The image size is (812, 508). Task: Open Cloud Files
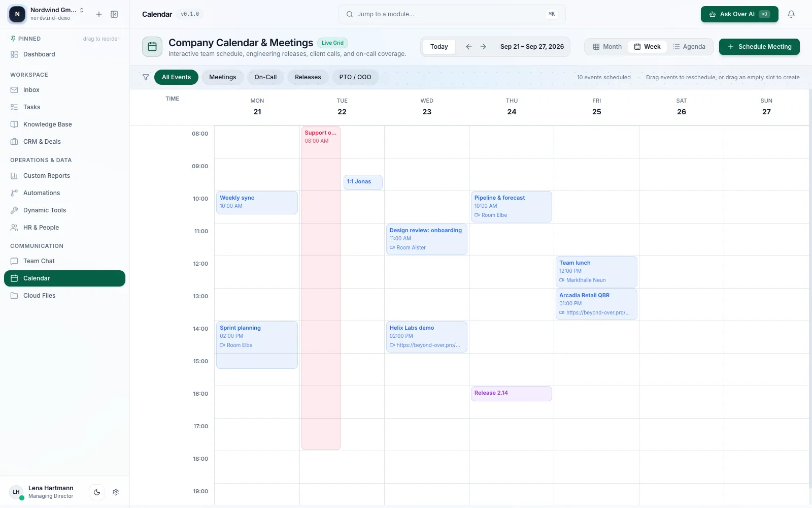(x=64, y=296)
